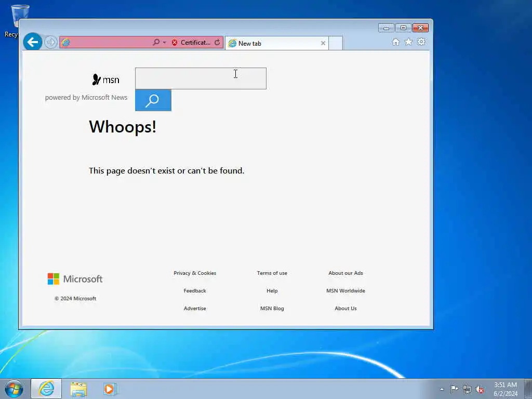The image size is (532, 399).
Task: Launch Windows Media Player from the taskbar
Action: 110,389
